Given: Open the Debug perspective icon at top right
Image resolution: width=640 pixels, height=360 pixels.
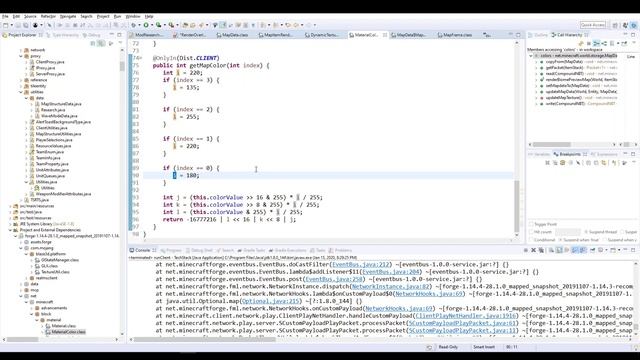Looking at the screenshot, I should point(634,25).
